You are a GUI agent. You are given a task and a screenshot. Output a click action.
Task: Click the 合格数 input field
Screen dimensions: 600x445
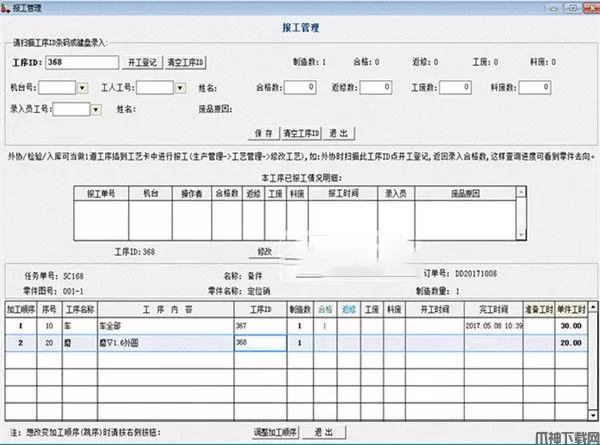pyautogui.click(x=298, y=87)
